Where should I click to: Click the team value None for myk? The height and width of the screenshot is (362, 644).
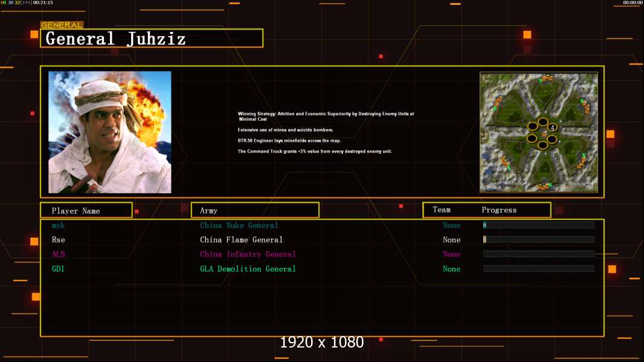pos(451,225)
